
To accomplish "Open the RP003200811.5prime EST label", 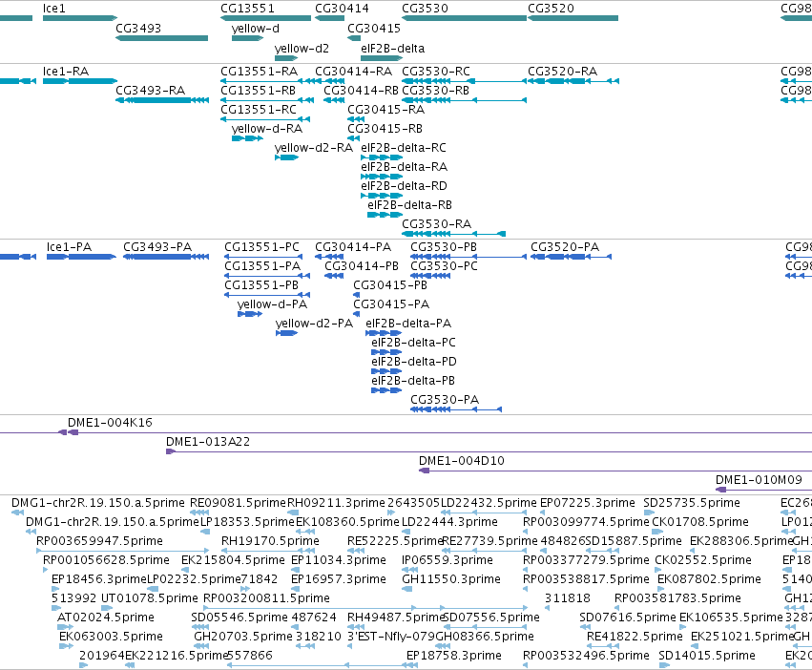I will [x=266, y=598].
